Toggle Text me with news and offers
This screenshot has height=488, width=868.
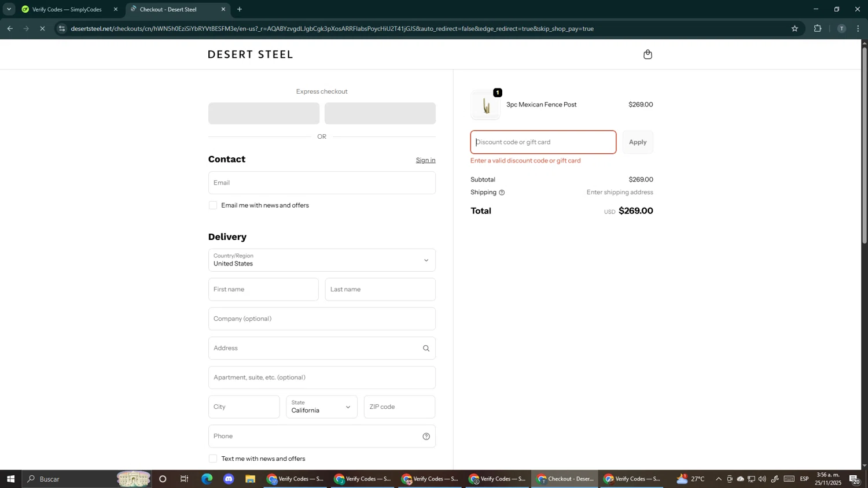coord(213,459)
